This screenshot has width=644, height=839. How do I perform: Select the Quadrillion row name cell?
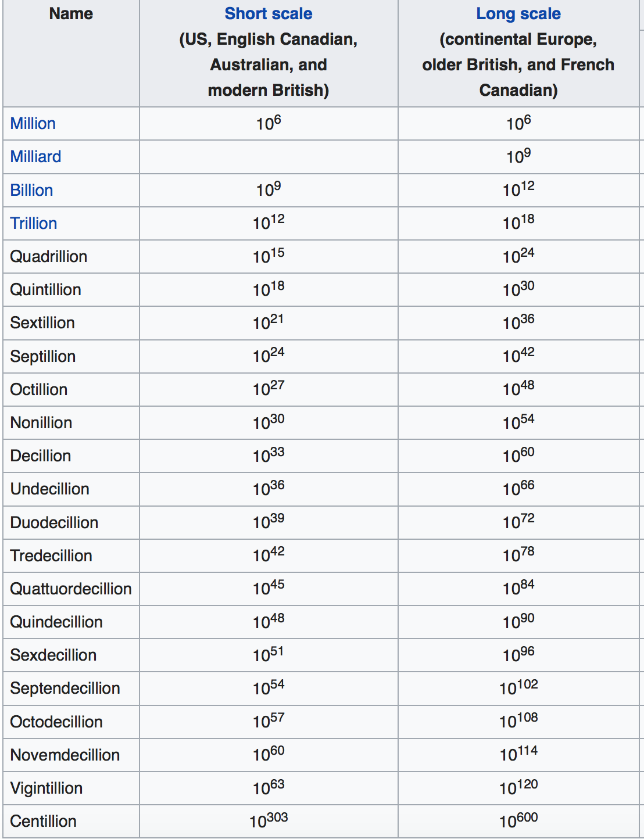click(71, 256)
